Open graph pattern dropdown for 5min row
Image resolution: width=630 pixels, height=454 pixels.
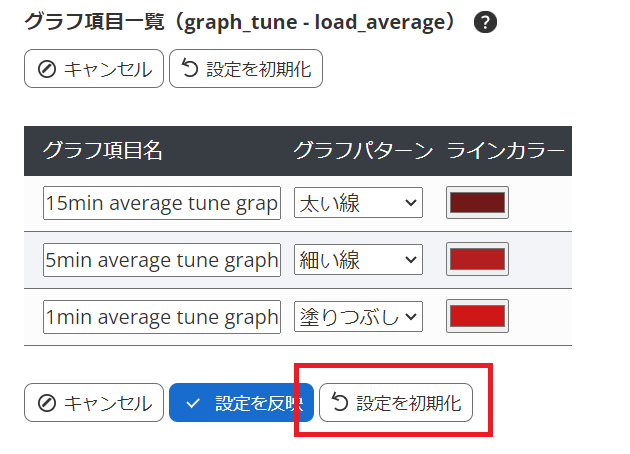coord(359,260)
